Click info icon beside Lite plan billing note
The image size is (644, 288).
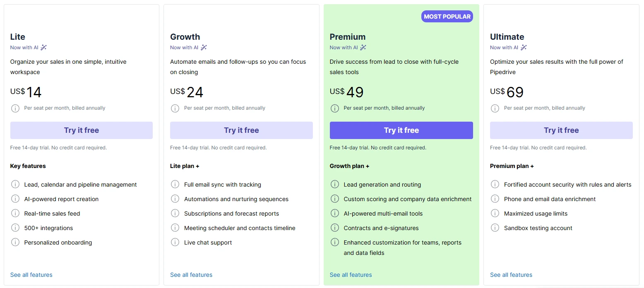pos(15,108)
